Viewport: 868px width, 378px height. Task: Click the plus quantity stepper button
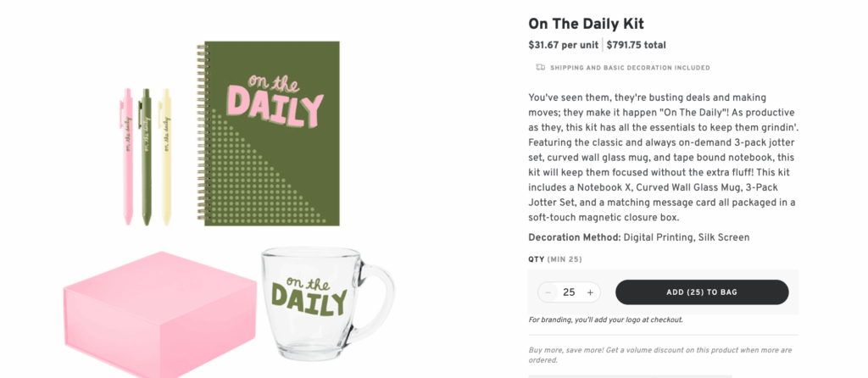tap(590, 292)
